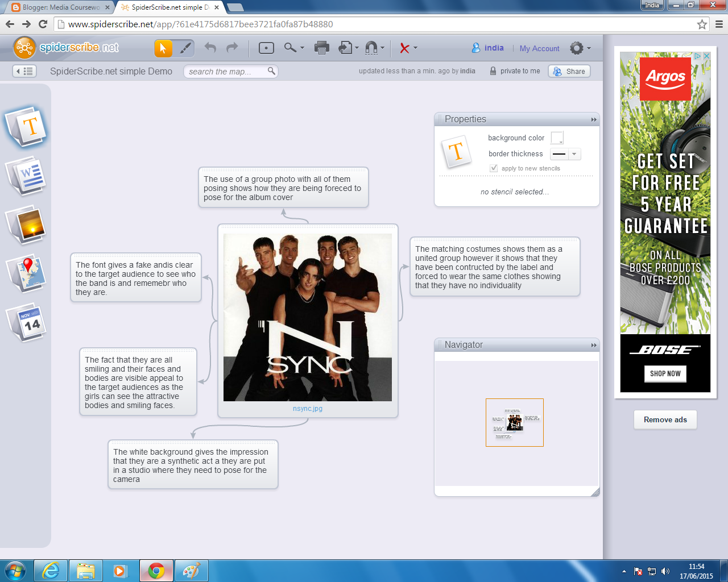Open the nsync.jpg link
728x582 pixels.
point(308,409)
